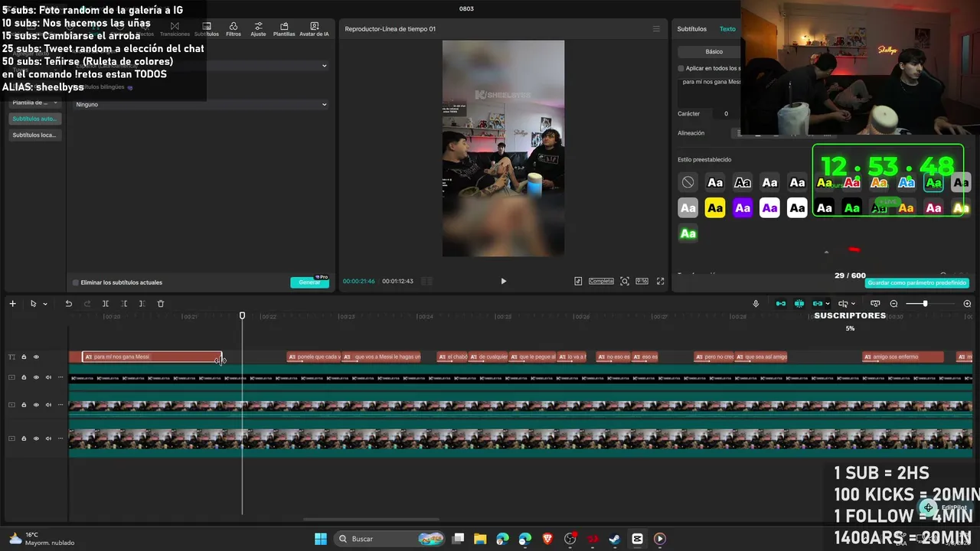Viewport: 980px width, 551px height.
Task: Lock the subtitle text track
Action: [x=24, y=357]
